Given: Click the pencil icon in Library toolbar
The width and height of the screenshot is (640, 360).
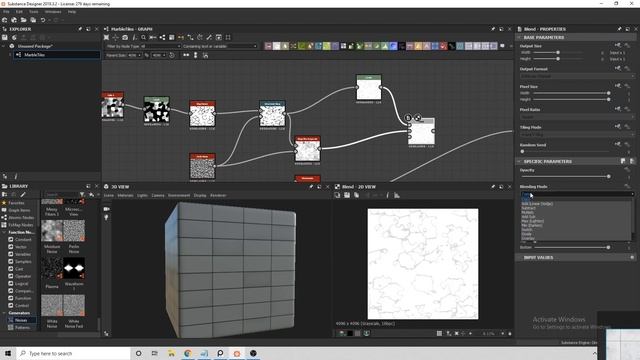Looking at the screenshot, I should tap(23, 195).
